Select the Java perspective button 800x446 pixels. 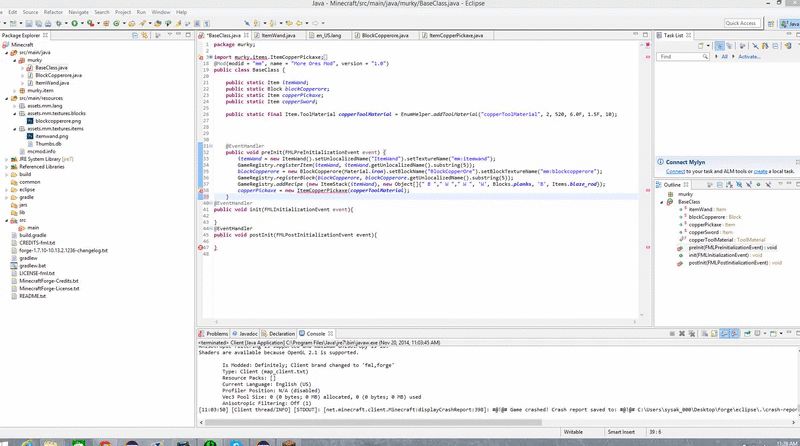point(790,23)
